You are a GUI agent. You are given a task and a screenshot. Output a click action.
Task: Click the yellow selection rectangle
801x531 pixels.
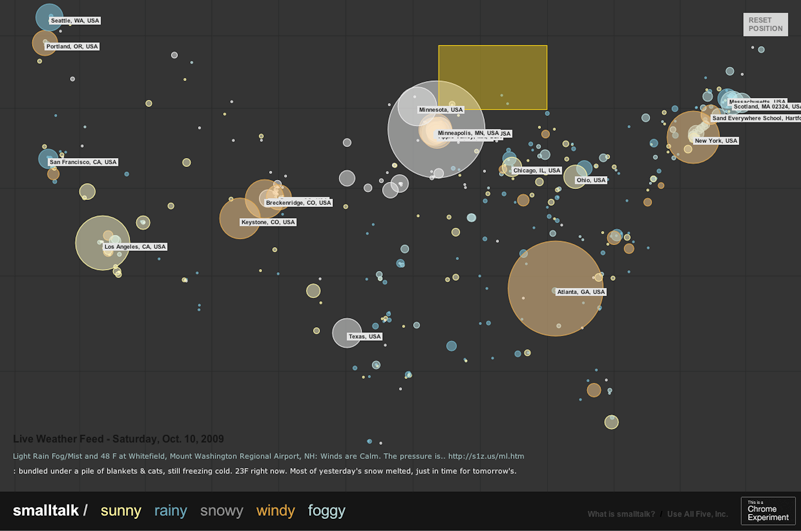pyautogui.click(x=492, y=77)
